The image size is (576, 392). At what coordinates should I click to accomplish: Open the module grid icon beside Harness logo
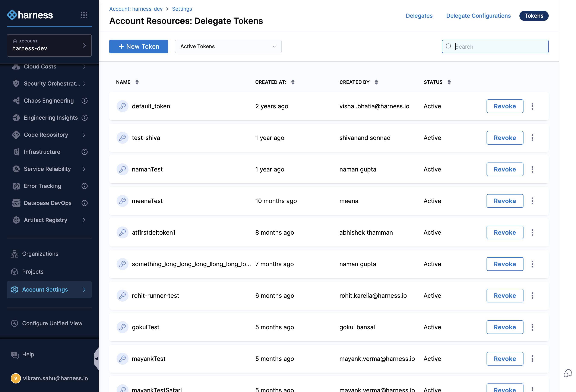coord(84,15)
